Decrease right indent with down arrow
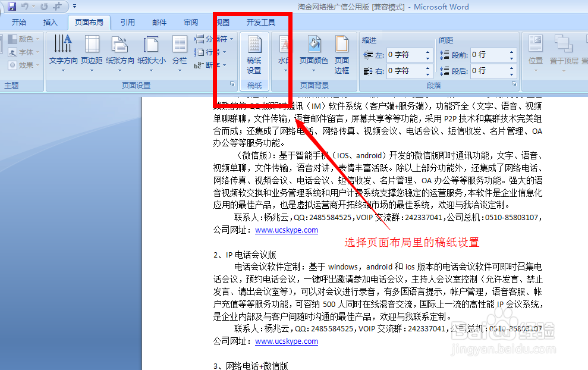Image resolution: width=588 pixels, height=370 pixels. (x=428, y=74)
